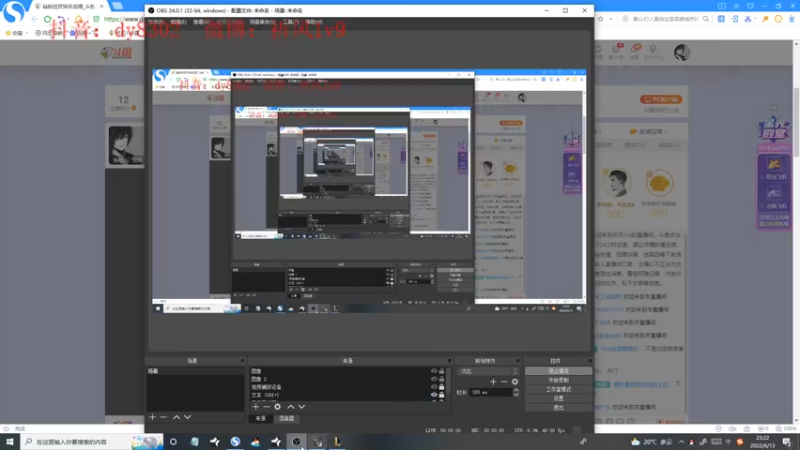The height and width of the screenshot is (450, 800).
Task: Open OBS 设置 settings button
Action: (558, 398)
